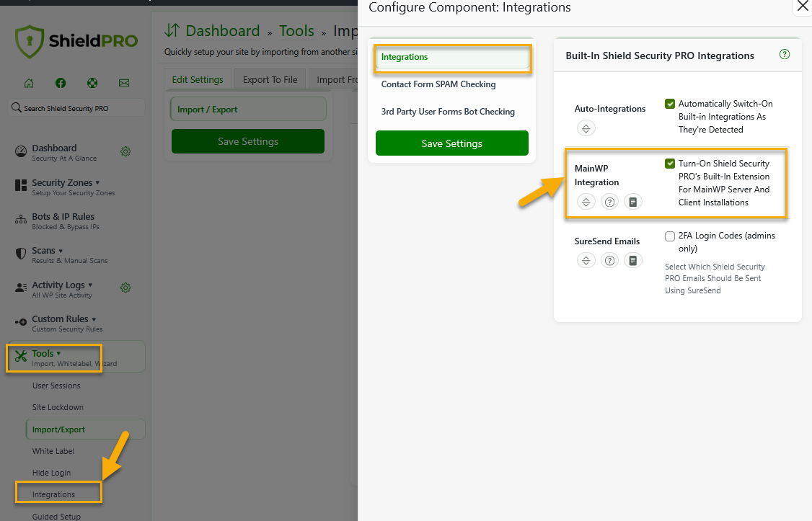Click the help icon beside Built-In Integrations header
812x521 pixels.
tap(784, 54)
